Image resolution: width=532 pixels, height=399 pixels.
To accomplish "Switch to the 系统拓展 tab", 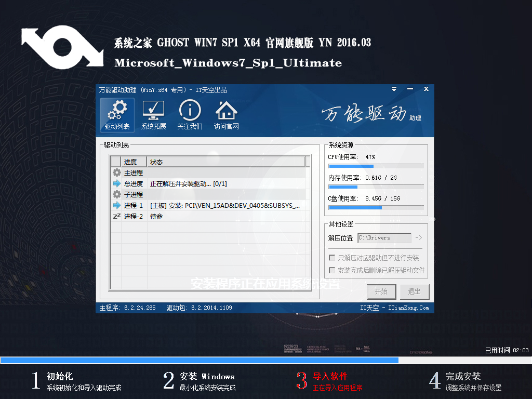I will point(153,115).
